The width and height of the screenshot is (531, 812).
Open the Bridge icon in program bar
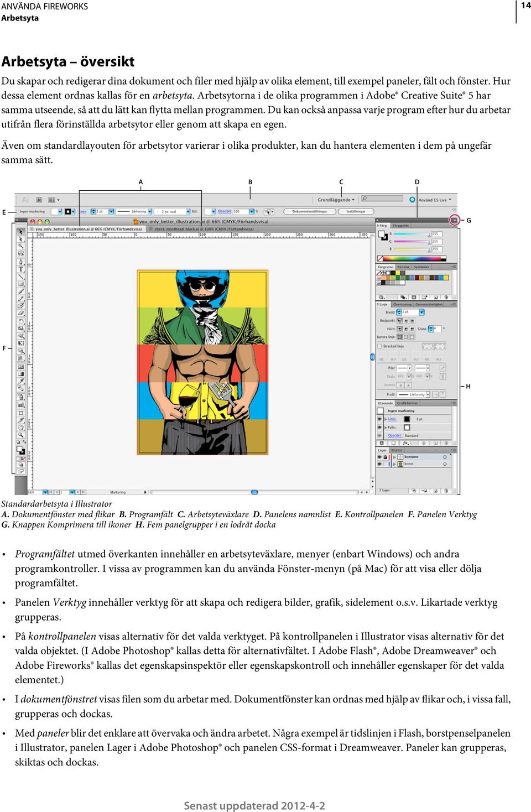[x=39, y=200]
